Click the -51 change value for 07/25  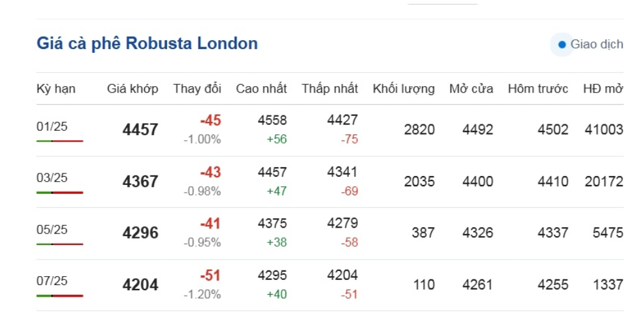coord(210,276)
